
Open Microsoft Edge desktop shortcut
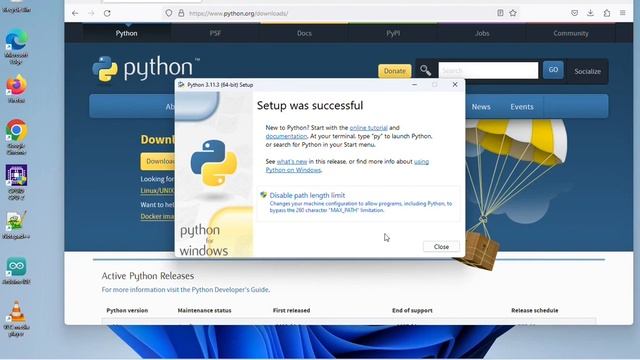tap(16, 47)
